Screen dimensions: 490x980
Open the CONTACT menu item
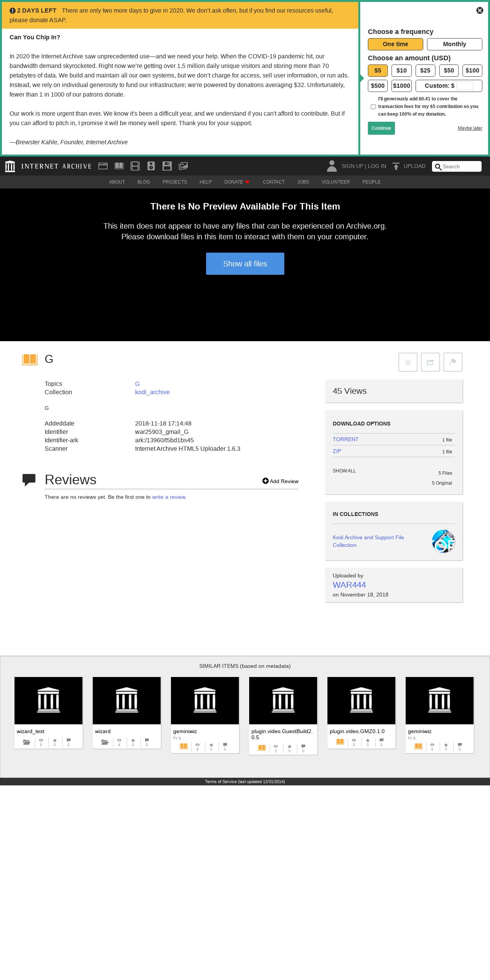click(274, 182)
